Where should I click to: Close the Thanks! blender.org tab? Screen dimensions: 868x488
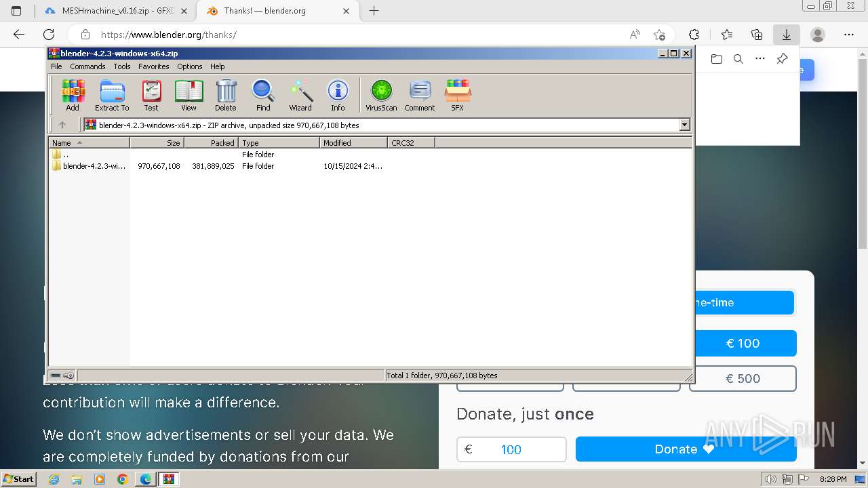coord(347,11)
